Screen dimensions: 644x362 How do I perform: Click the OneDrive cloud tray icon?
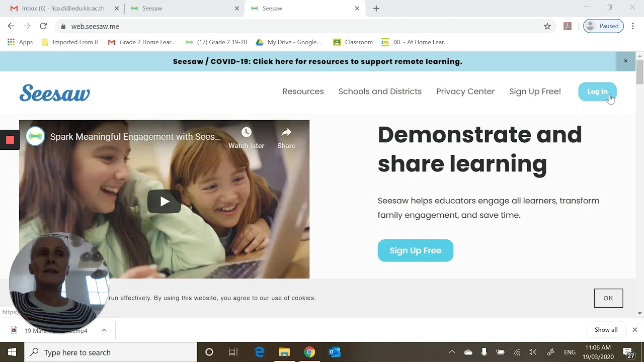pyautogui.click(x=468, y=352)
